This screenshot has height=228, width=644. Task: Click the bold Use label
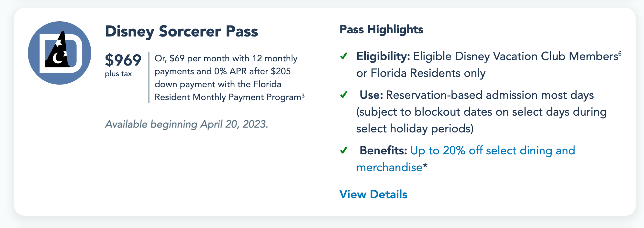(x=371, y=95)
